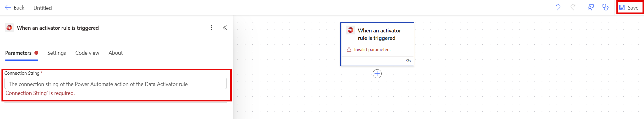Click the activator icon in panel header
This screenshot has height=119, width=644.
(x=9, y=28)
